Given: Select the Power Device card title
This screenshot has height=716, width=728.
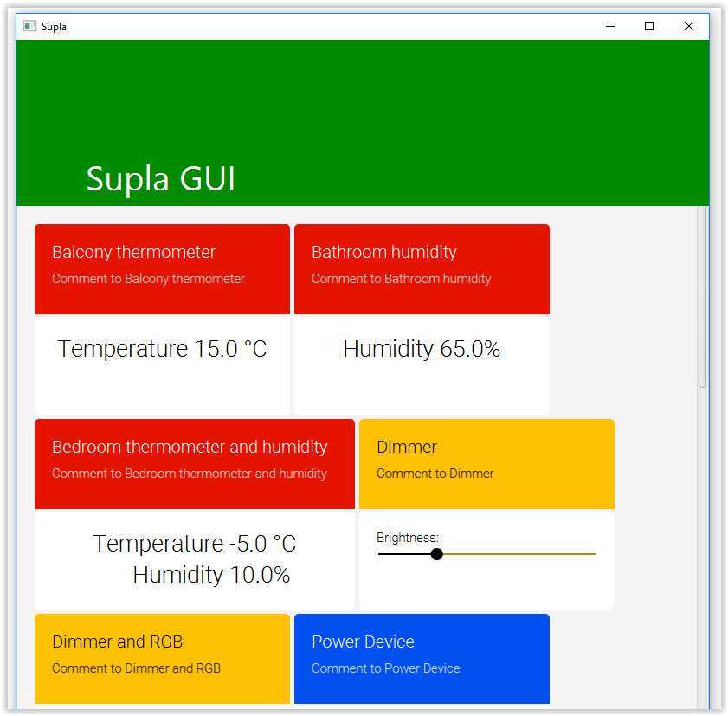Looking at the screenshot, I should pos(363,642).
